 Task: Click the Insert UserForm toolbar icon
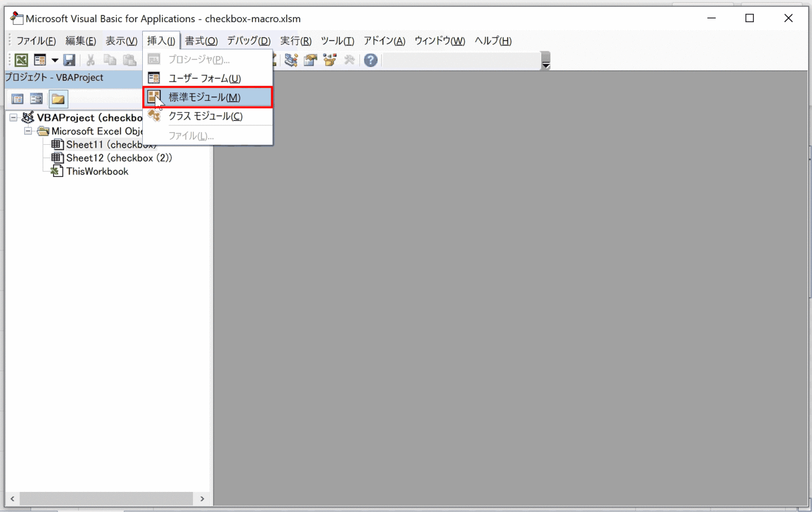tap(40, 60)
